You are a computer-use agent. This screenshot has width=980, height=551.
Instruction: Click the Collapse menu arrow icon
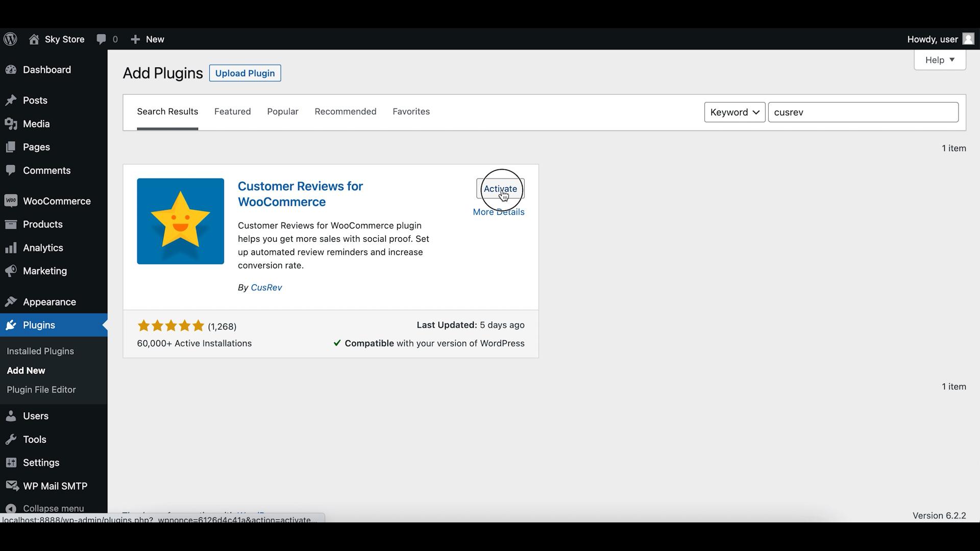click(x=11, y=509)
